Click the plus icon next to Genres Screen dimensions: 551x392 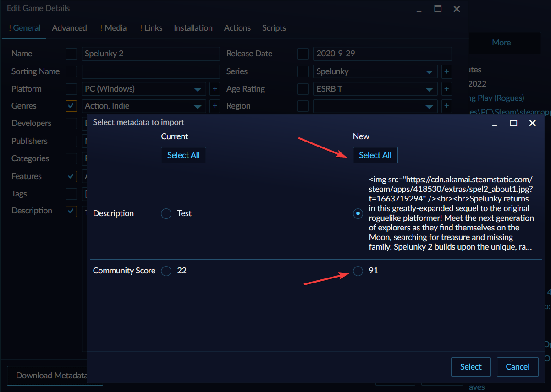(x=215, y=106)
